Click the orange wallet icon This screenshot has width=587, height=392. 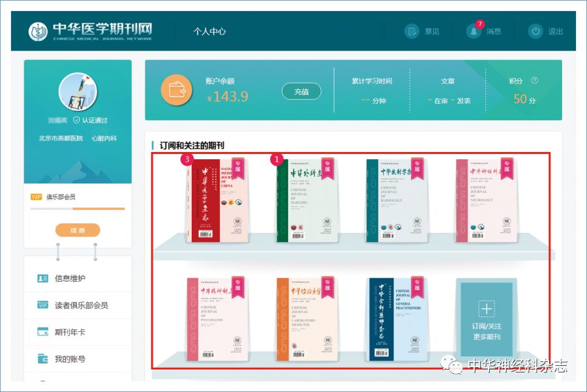pos(176,90)
